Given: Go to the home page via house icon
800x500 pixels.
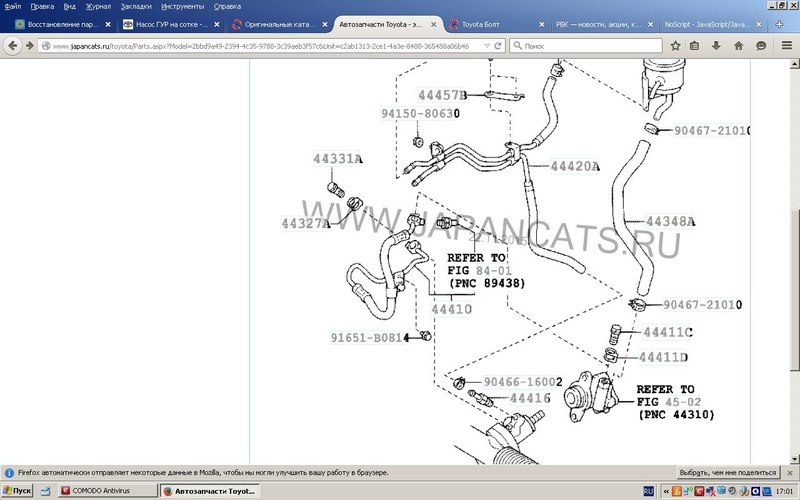Looking at the screenshot, I should pos(739,45).
